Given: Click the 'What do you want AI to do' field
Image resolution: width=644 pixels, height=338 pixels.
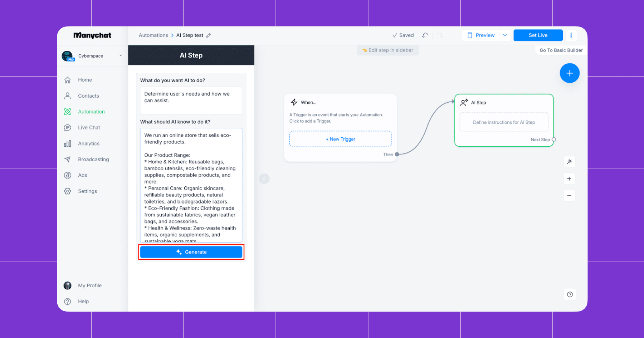Looking at the screenshot, I should click(191, 100).
